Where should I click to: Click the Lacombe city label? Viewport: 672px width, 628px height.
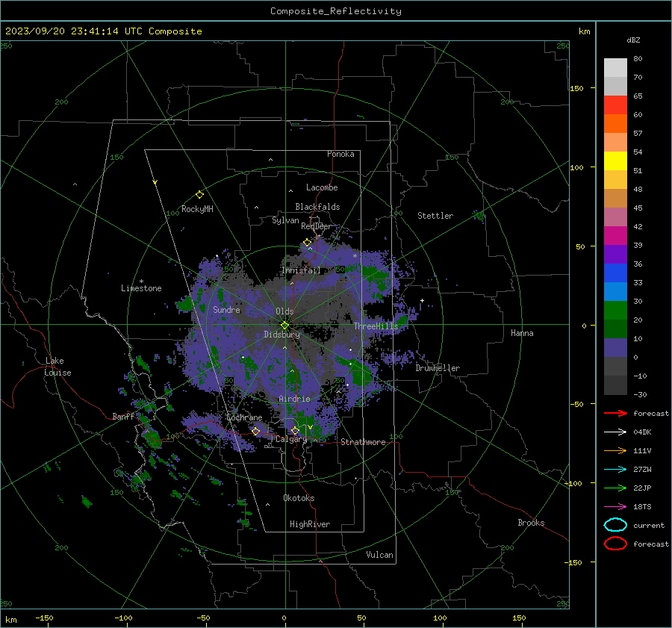322,187
